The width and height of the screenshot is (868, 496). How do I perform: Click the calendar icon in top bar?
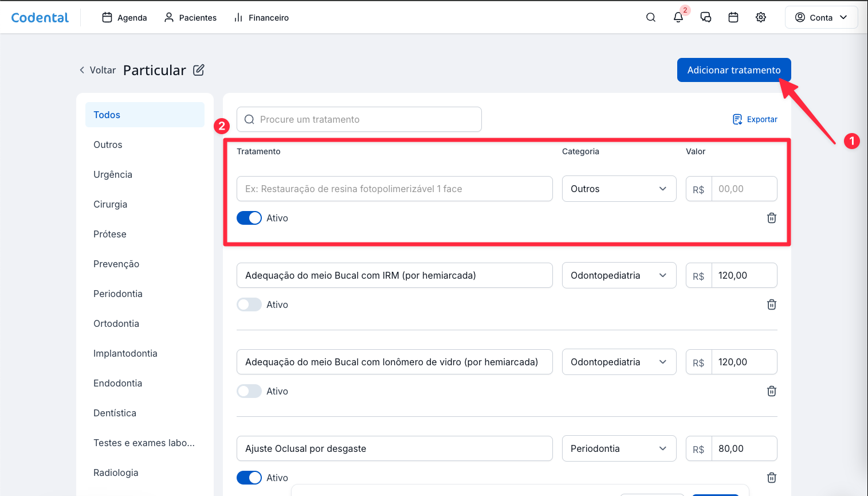[733, 17]
